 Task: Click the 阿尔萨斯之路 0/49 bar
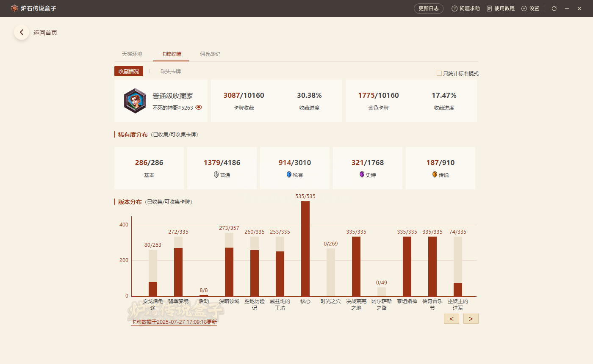tap(382, 292)
